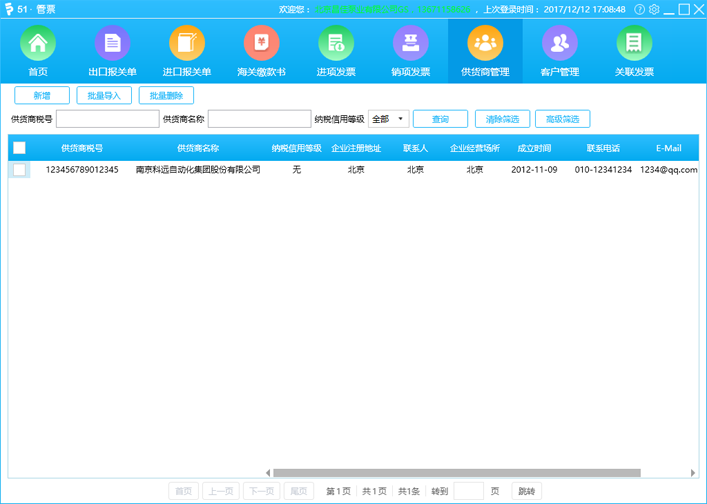The width and height of the screenshot is (707, 504).
Task: Toggle the select-all checkbox in table header
Action: 19,148
